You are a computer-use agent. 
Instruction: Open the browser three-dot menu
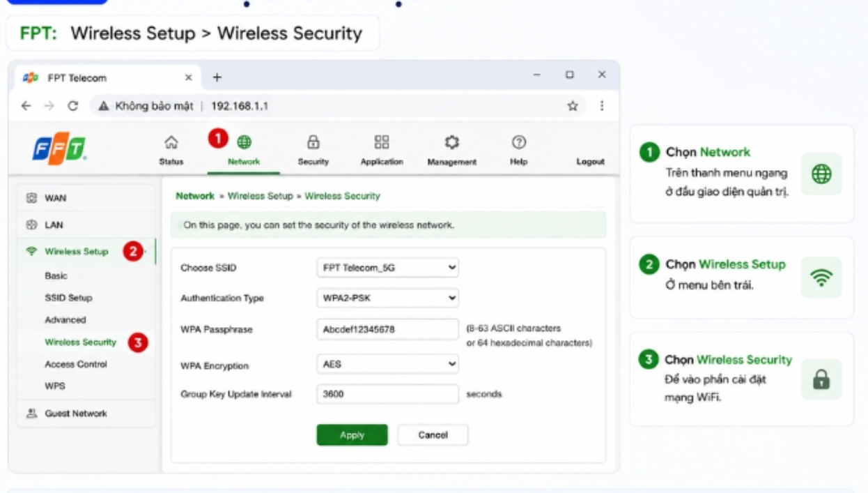[x=600, y=106]
